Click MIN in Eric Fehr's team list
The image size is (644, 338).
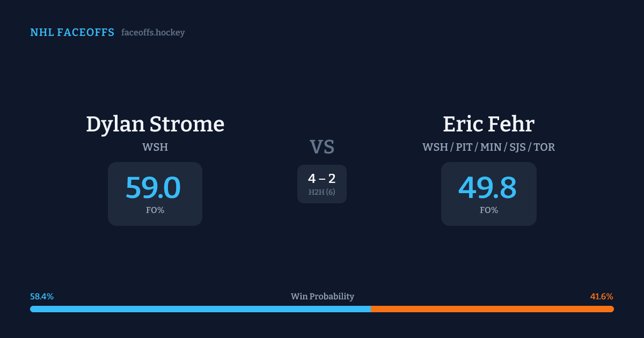pyautogui.click(x=491, y=147)
